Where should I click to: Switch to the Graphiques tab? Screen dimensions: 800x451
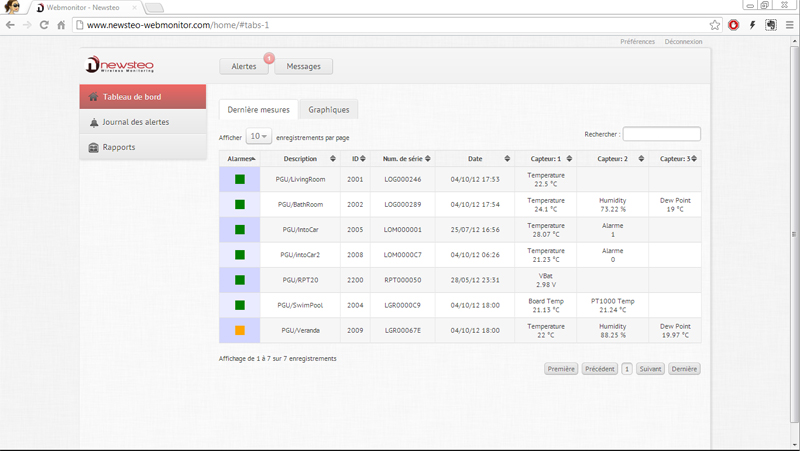coord(329,110)
